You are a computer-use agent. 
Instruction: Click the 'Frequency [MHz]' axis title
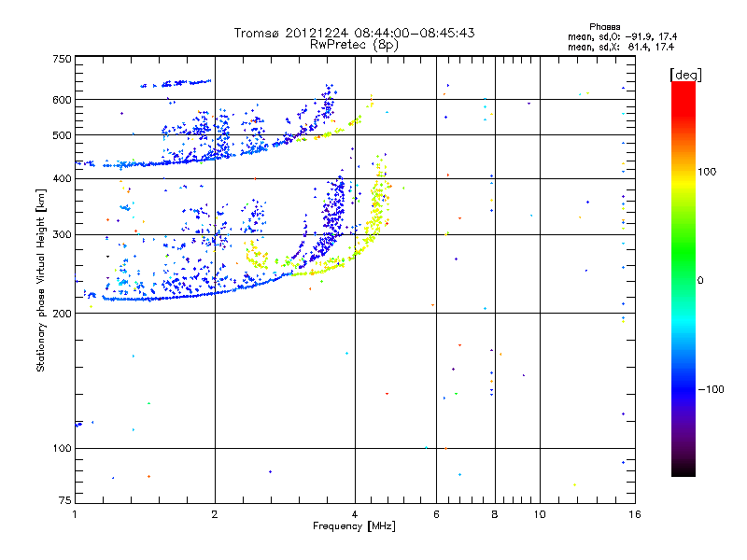[x=354, y=526]
